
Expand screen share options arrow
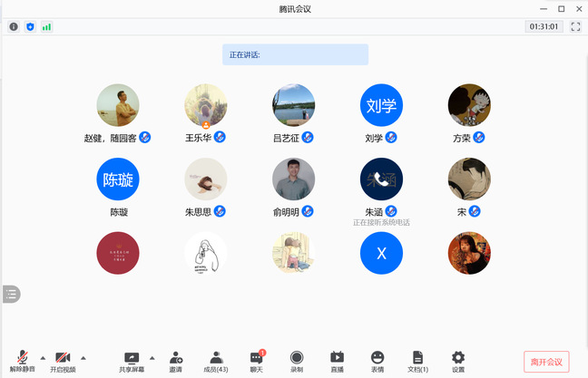point(152,357)
